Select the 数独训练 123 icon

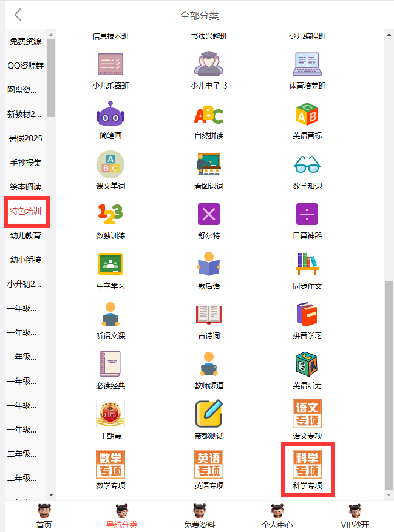tap(110, 214)
